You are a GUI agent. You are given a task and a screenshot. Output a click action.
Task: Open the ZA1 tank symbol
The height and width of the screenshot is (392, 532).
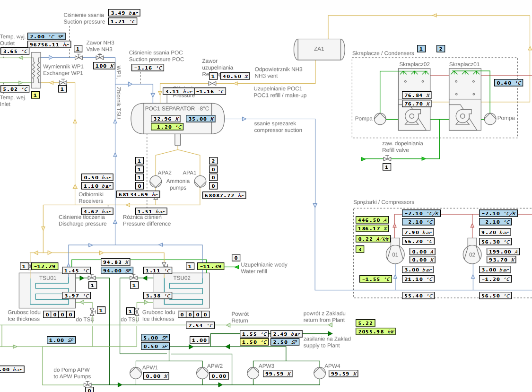pos(319,49)
